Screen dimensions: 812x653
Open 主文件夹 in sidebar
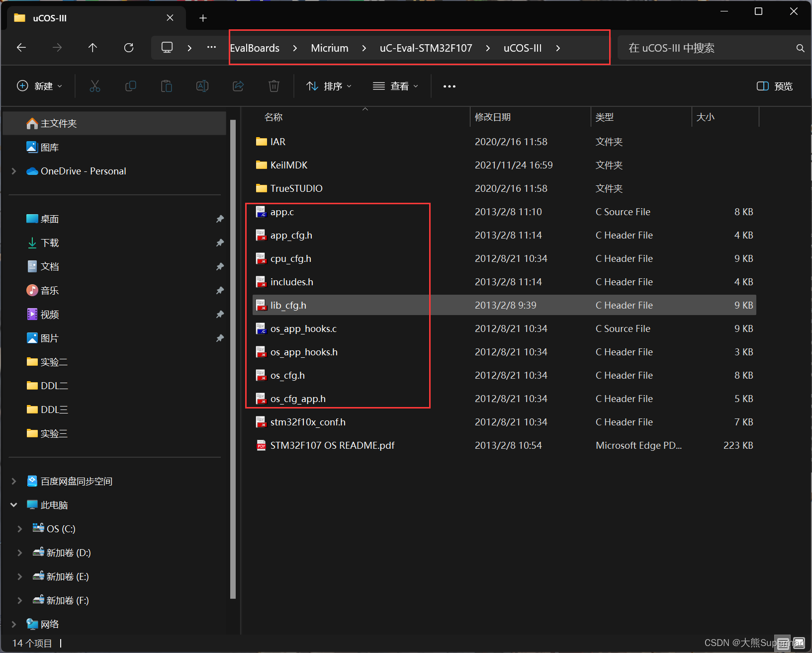(x=114, y=123)
